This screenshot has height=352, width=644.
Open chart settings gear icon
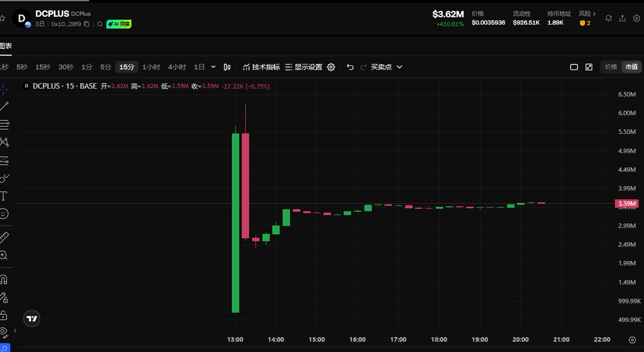tap(331, 67)
